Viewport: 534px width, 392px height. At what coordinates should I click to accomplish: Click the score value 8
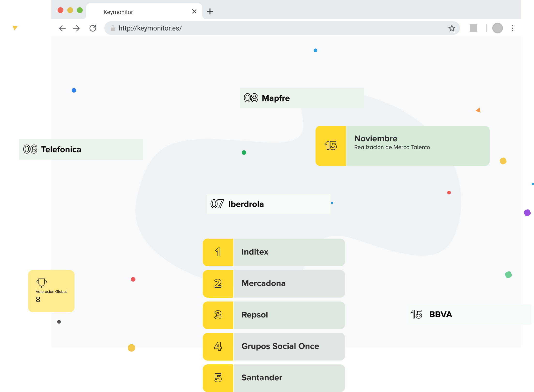[x=38, y=300]
